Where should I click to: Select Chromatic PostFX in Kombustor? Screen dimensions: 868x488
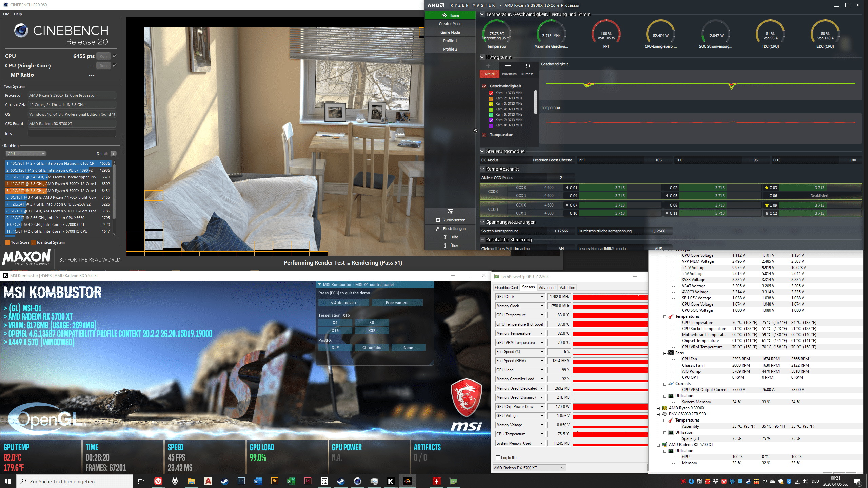[372, 348]
